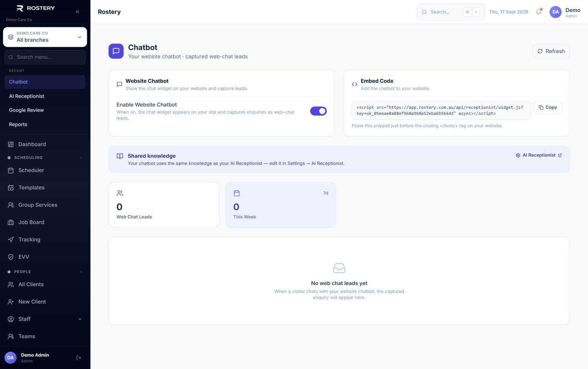
Task: Click the log out icon beside Demo Admin
Action: [79, 358]
